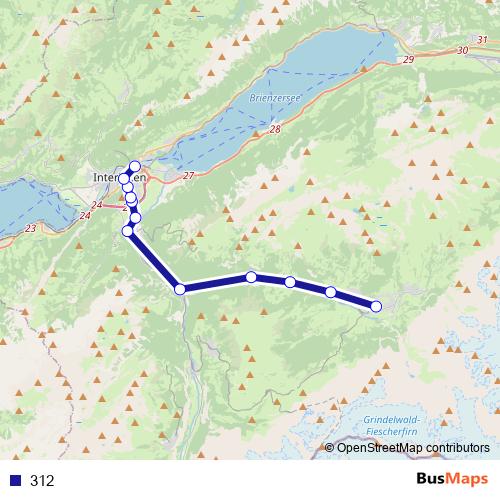Click motorway exit number 23 marker
The width and height of the screenshot is (500, 500).
(31, 228)
